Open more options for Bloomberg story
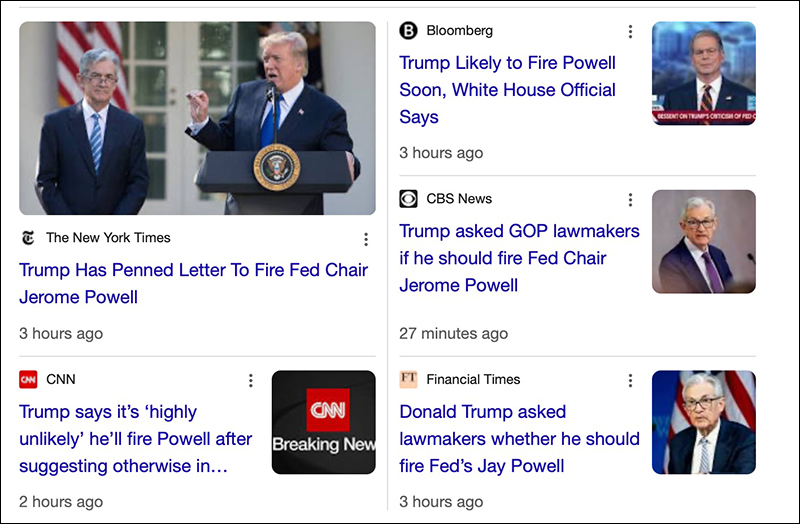This screenshot has width=800, height=524. click(630, 32)
